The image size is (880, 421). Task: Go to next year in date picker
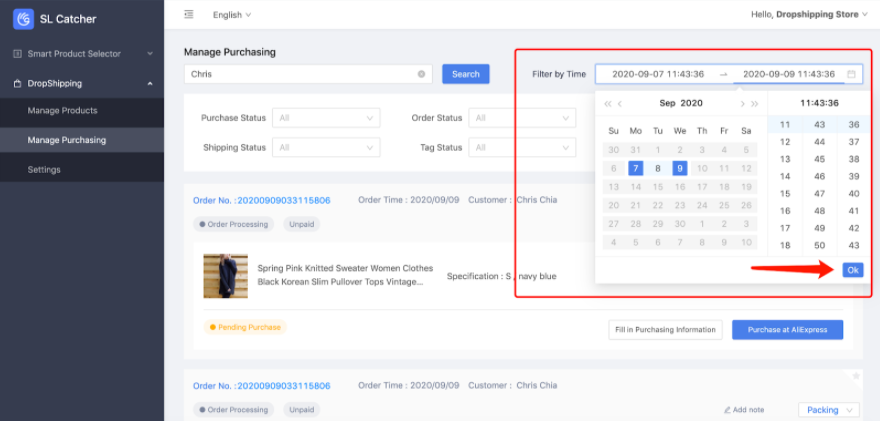pos(755,103)
